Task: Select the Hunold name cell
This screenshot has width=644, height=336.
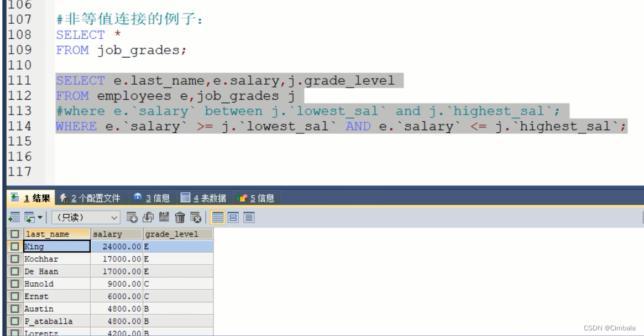Action: [57, 284]
